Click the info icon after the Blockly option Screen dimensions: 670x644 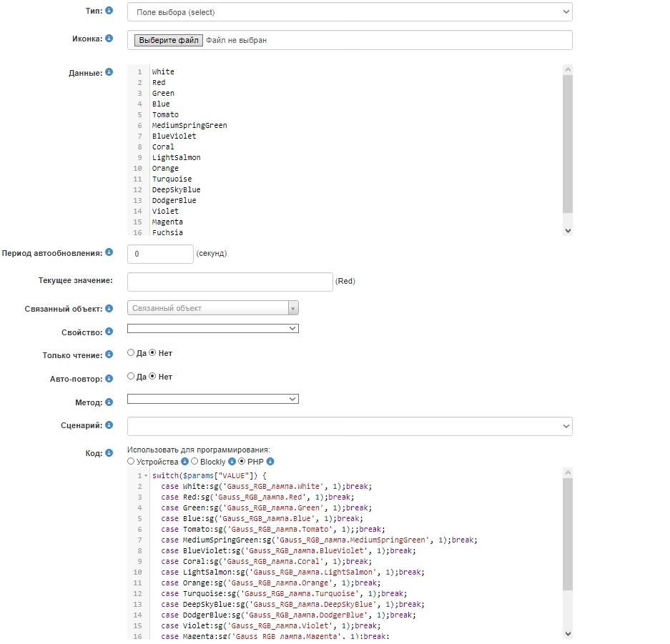pyautogui.click(x=232, y=462)
